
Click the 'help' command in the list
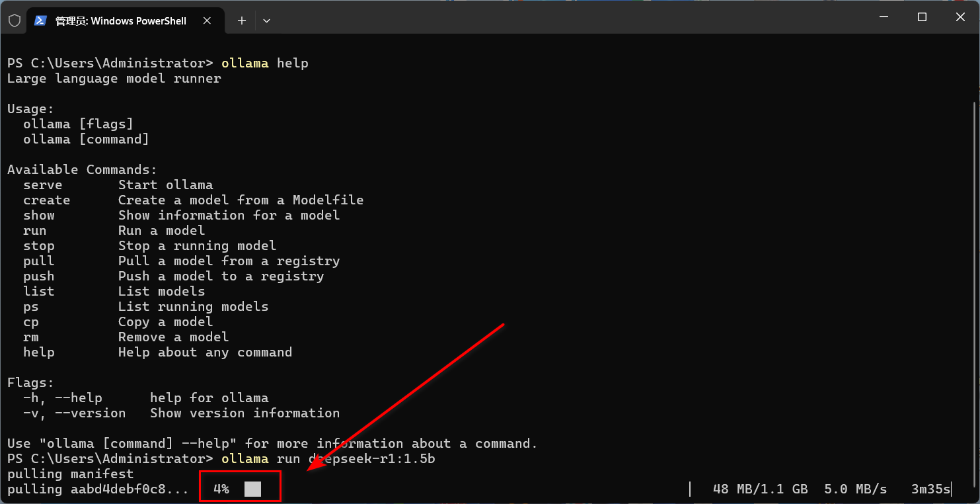point(39,353)
